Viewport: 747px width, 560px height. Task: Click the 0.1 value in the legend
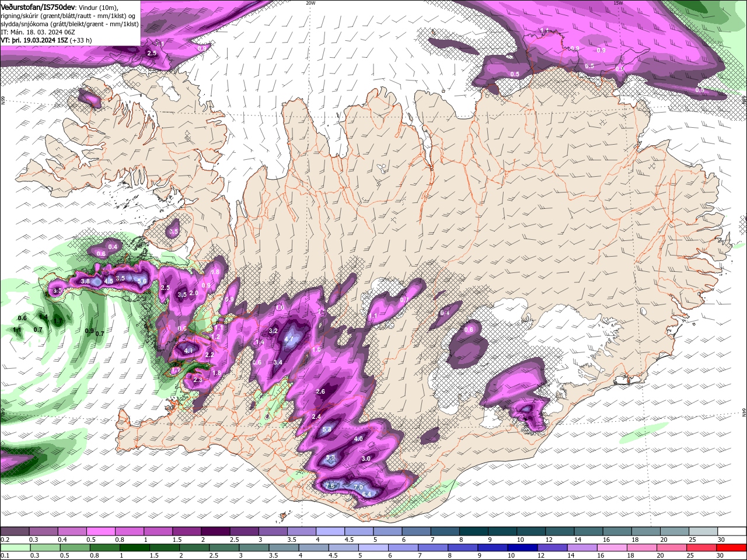(5, 556)
